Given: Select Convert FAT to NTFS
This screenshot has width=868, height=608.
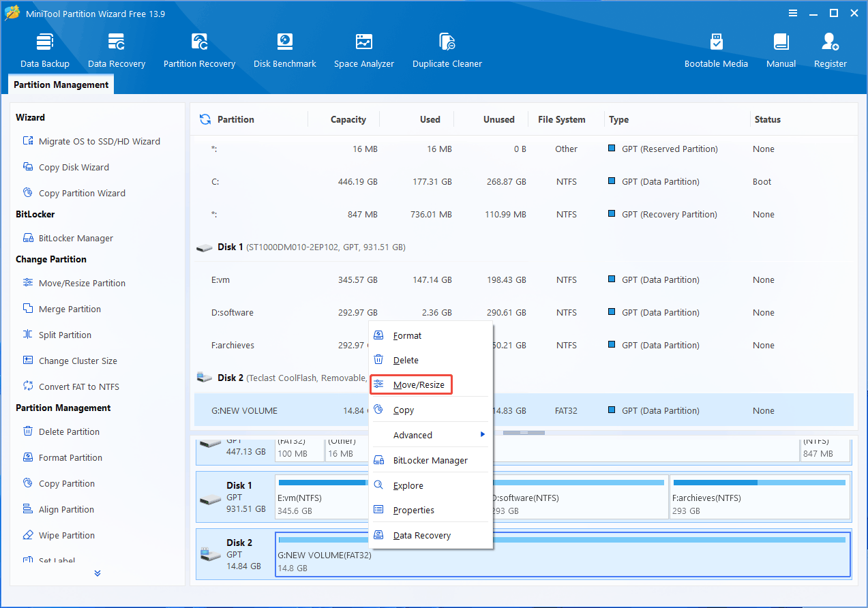Looking at the screenshot, I should pyautogui.click(x=71, y=386).
